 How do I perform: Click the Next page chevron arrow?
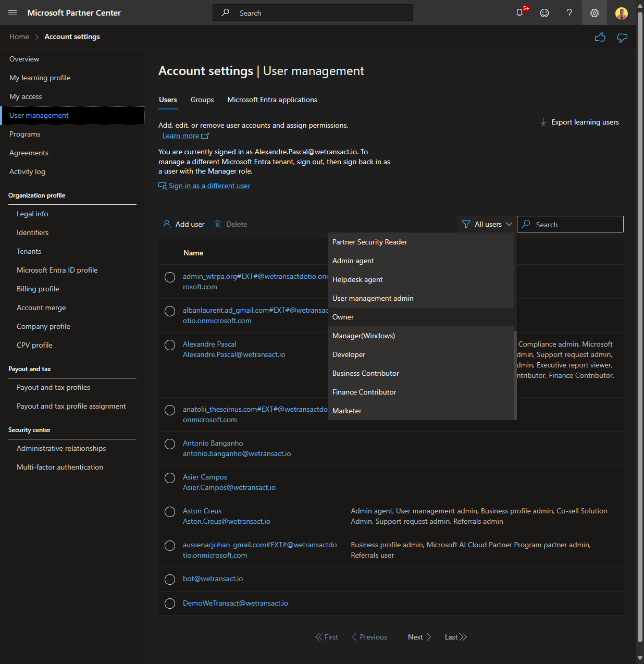(x=429, y=637)
